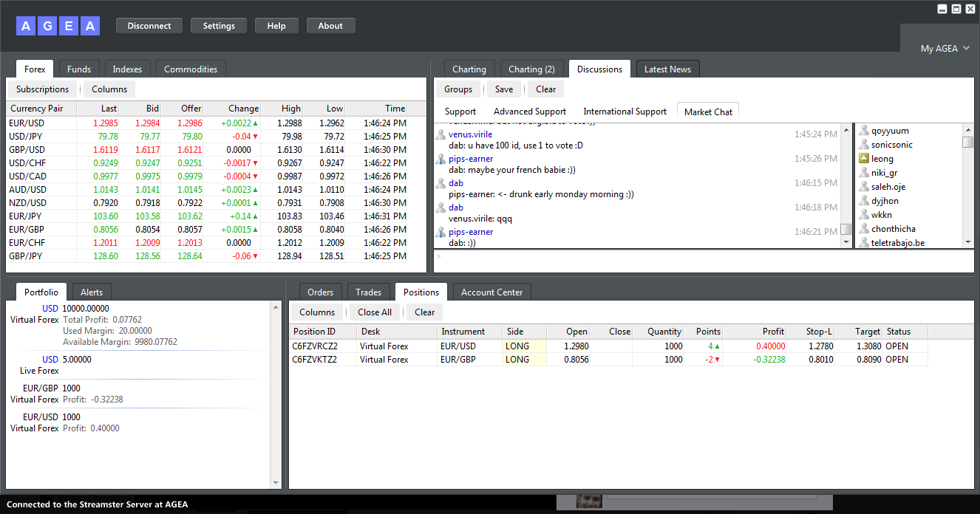
Task: Click Columns in Positions panel
Action: [317, 312]
